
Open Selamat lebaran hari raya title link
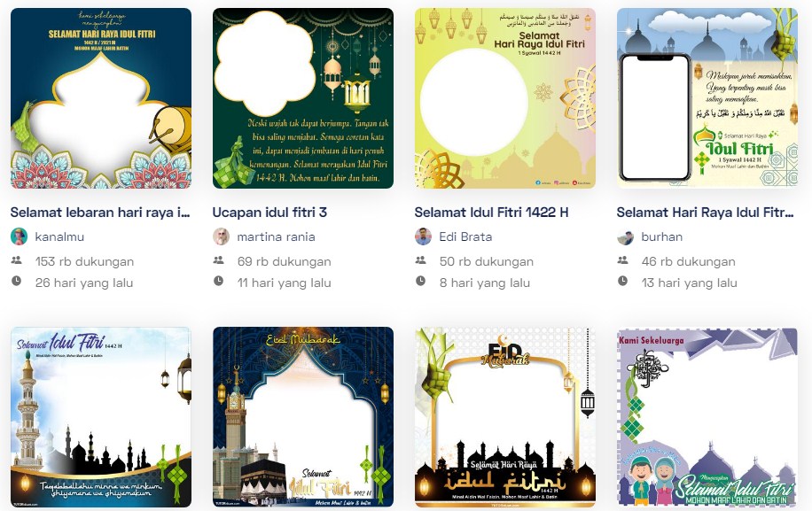[x=100, y=213]
